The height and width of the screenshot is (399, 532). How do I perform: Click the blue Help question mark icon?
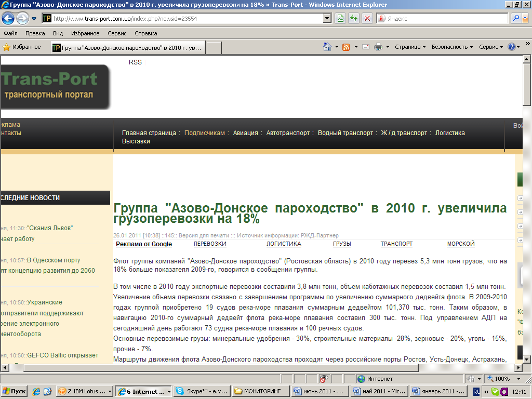click(512, 47)
